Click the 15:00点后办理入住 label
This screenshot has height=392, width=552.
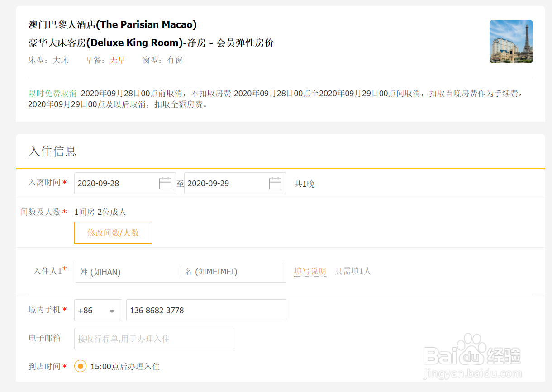(125, 366)
